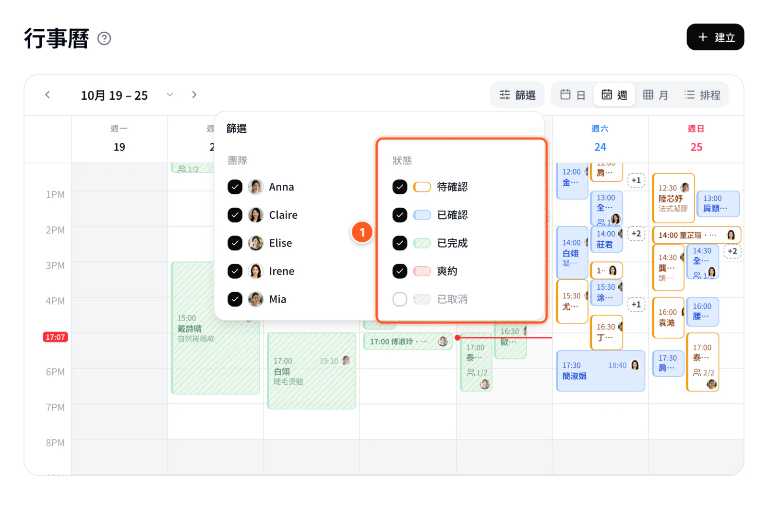The height and width of the screenshot is (532, 768).
Task: Uncheck the Mia team checkbox
Action: tap(235, 299)
